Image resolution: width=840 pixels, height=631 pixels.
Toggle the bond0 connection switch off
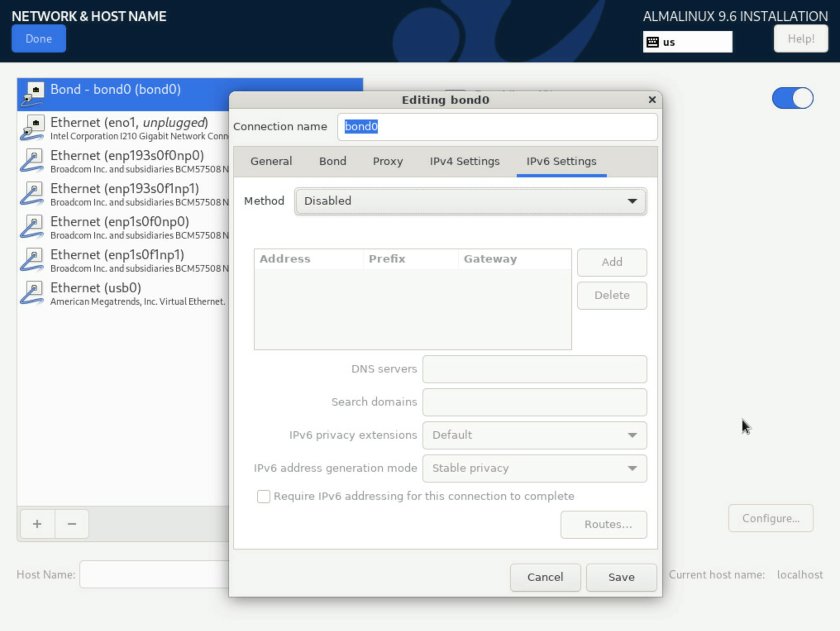click(x=792, y=98)
